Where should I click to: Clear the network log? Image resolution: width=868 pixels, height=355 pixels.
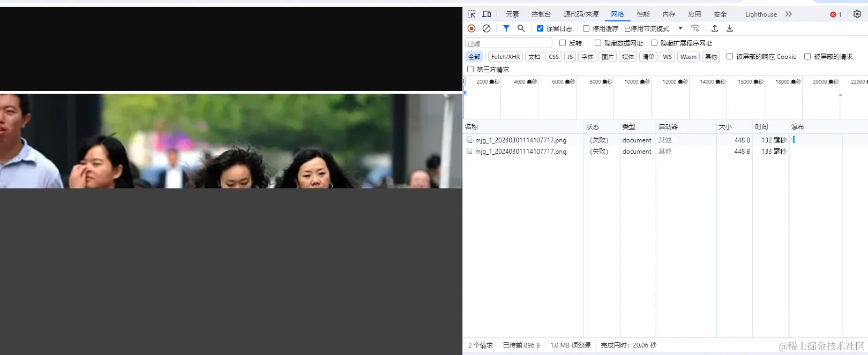(487, 28)
